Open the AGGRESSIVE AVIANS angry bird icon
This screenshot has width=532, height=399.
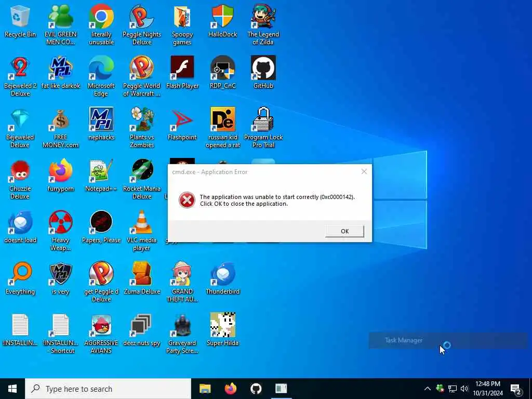point(101,334)
